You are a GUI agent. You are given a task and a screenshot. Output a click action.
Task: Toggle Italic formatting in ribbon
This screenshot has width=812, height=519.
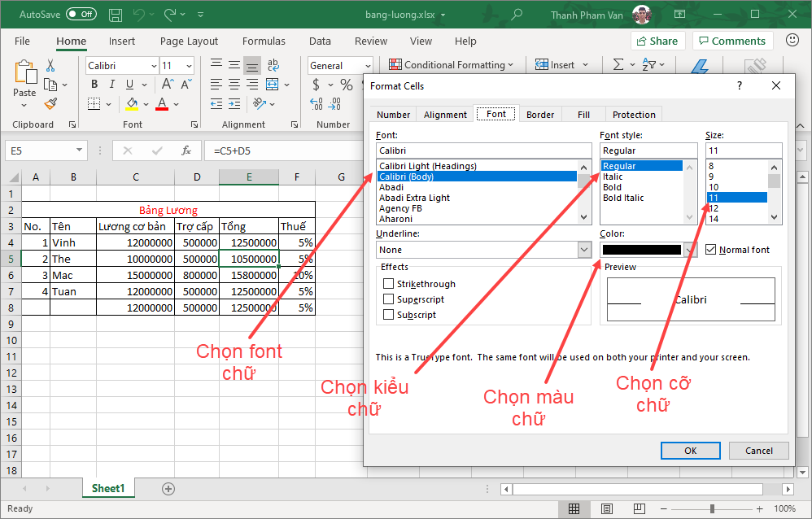(x=111, y=85)
